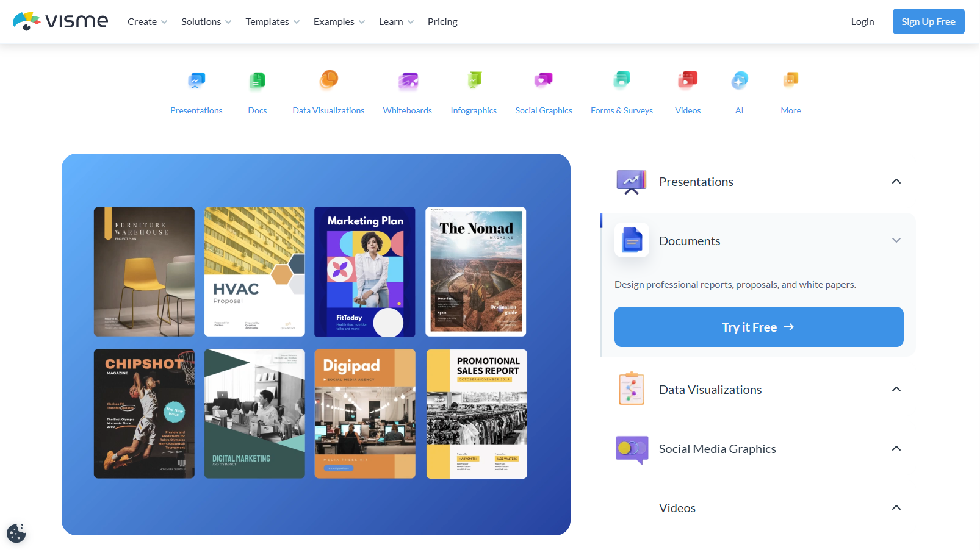Image resolution: width=980 pixels, height=550 pixels.
Task: Click the Data Visualizations accordion title
Action: click(710, 390)
